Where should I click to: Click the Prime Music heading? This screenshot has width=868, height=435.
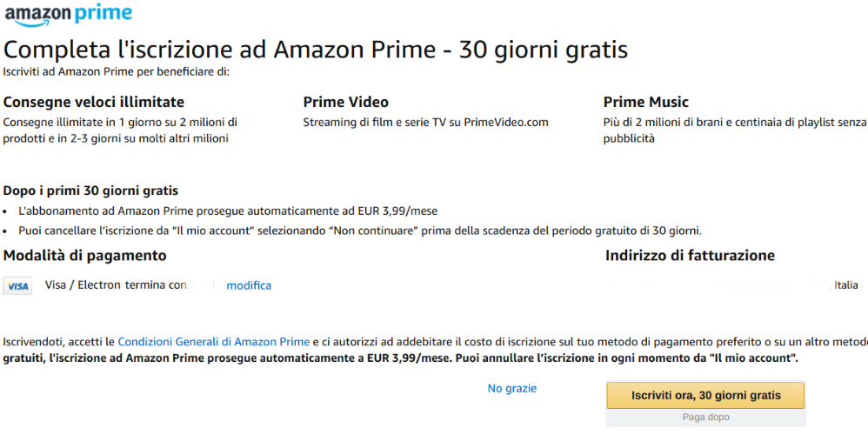point(646,102)
